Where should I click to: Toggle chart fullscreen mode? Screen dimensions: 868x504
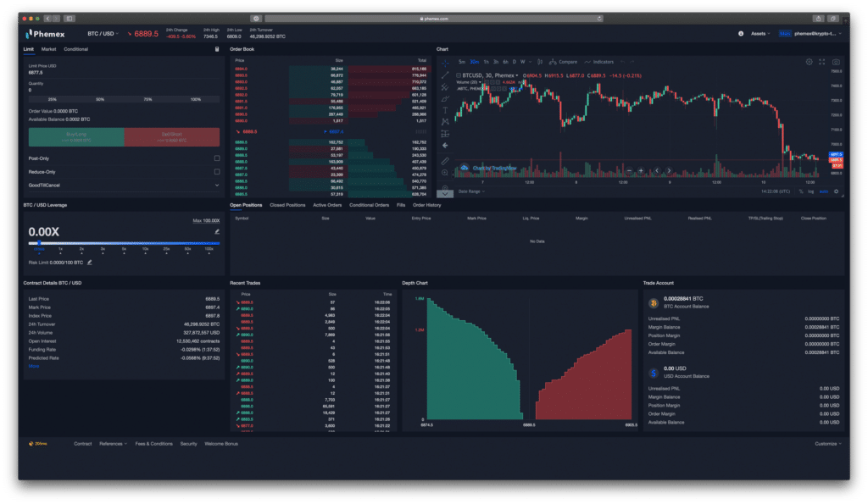pos(822,62)
